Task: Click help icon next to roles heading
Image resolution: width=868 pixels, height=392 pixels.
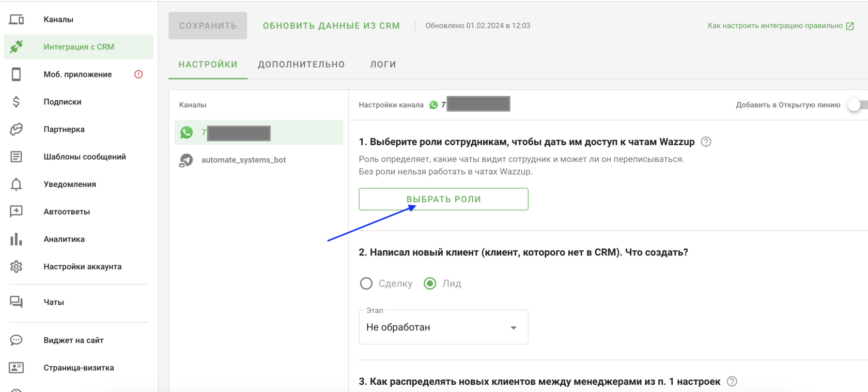Action: point(706,142)
